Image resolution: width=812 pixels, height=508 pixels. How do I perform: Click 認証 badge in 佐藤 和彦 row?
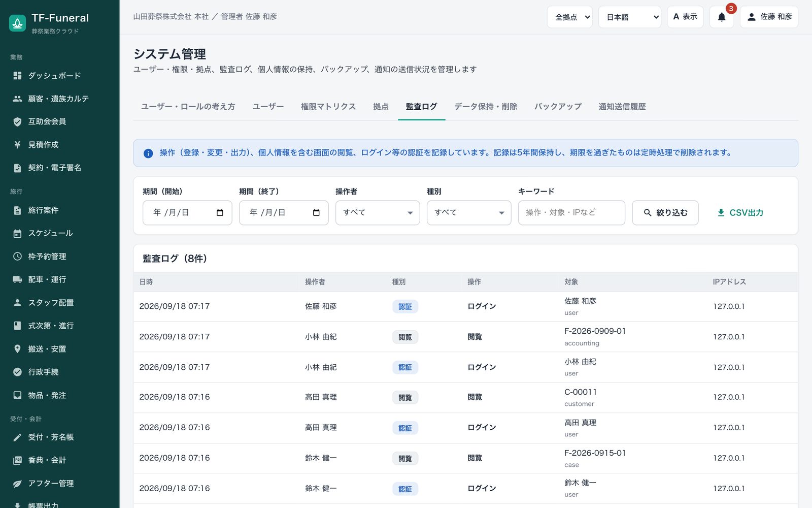pos(405,307)
